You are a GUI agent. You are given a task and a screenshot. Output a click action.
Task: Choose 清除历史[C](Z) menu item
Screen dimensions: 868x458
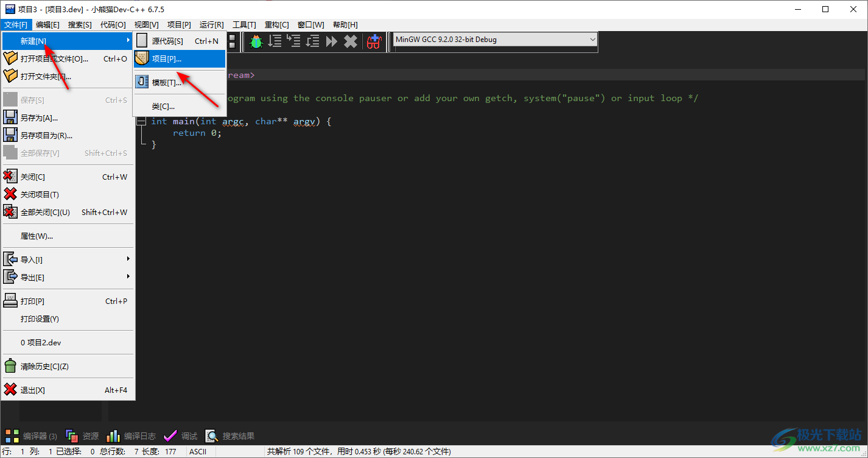68,366
